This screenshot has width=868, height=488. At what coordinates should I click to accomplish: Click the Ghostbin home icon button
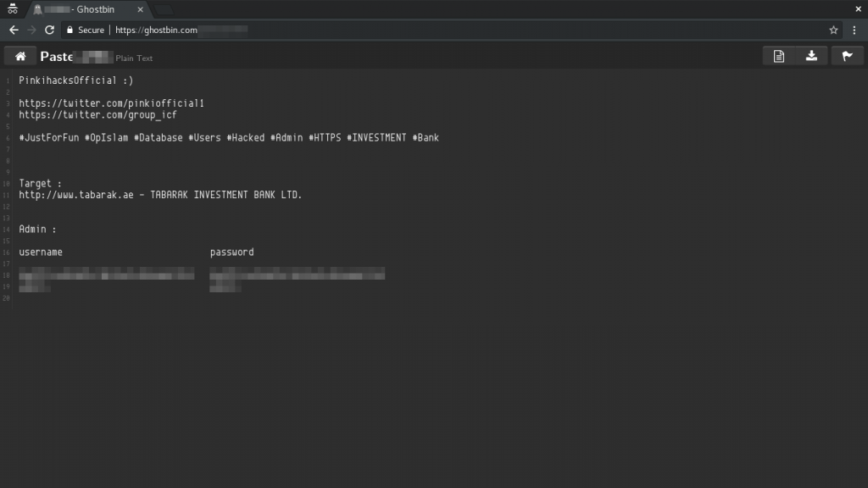[x=20, y=56]
